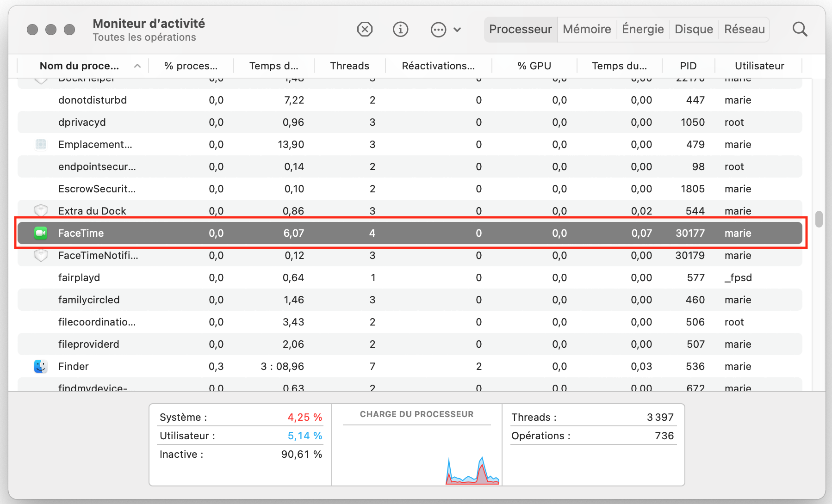Sort by the Temps d... column header

coord(273,66)
